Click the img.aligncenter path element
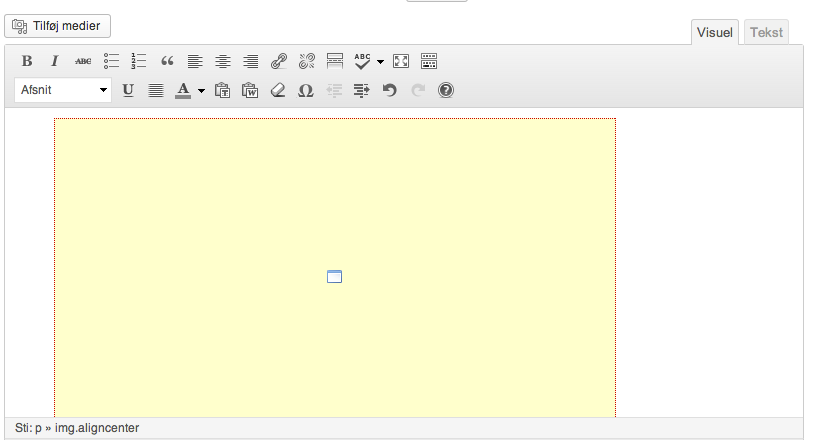This screenshot has width=819, height=440. tap(97, 428)
